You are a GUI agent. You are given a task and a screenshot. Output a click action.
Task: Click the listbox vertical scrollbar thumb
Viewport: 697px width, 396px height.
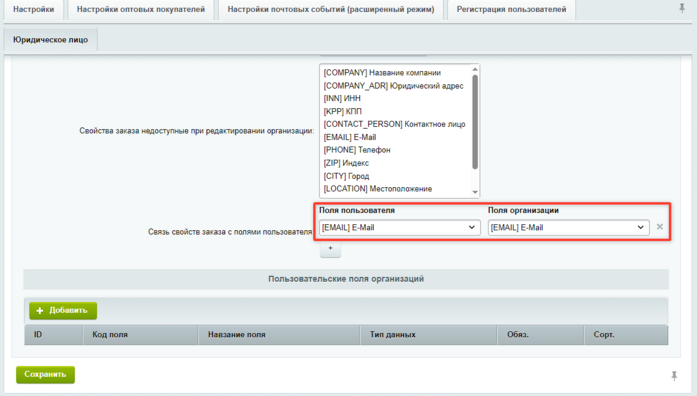(x=475, y=122)
